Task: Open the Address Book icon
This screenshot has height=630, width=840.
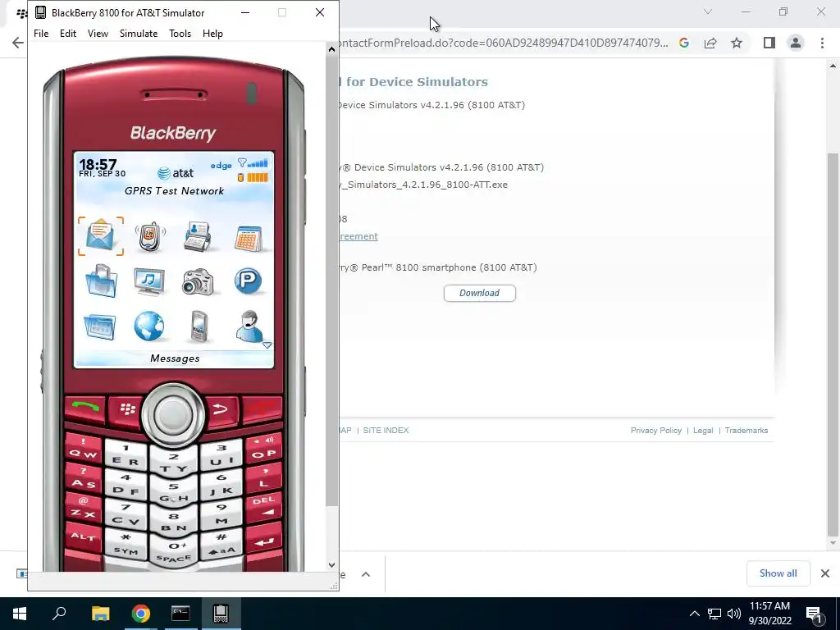Action: click(x=198, y=236)
